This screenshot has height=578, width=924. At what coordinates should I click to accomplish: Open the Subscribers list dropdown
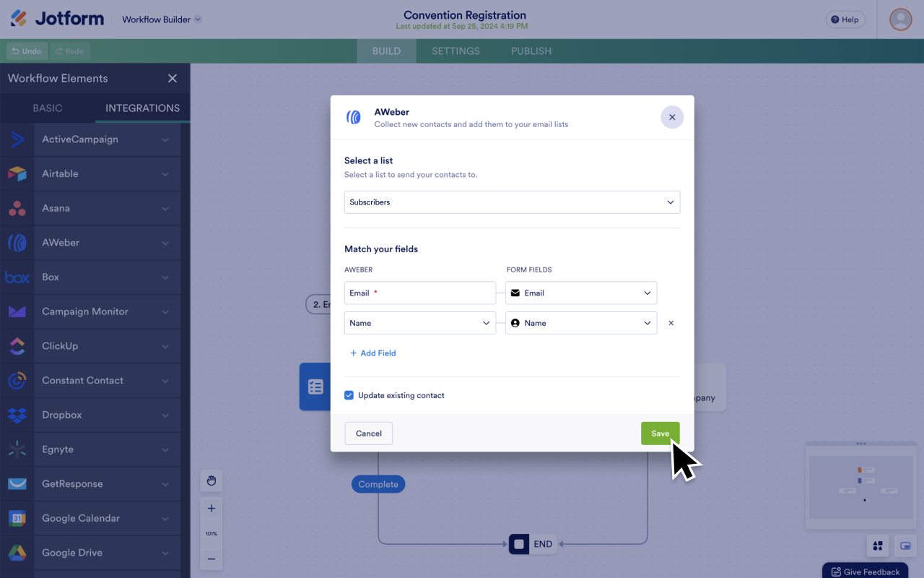pyautogui.click(x=512, y=202)
